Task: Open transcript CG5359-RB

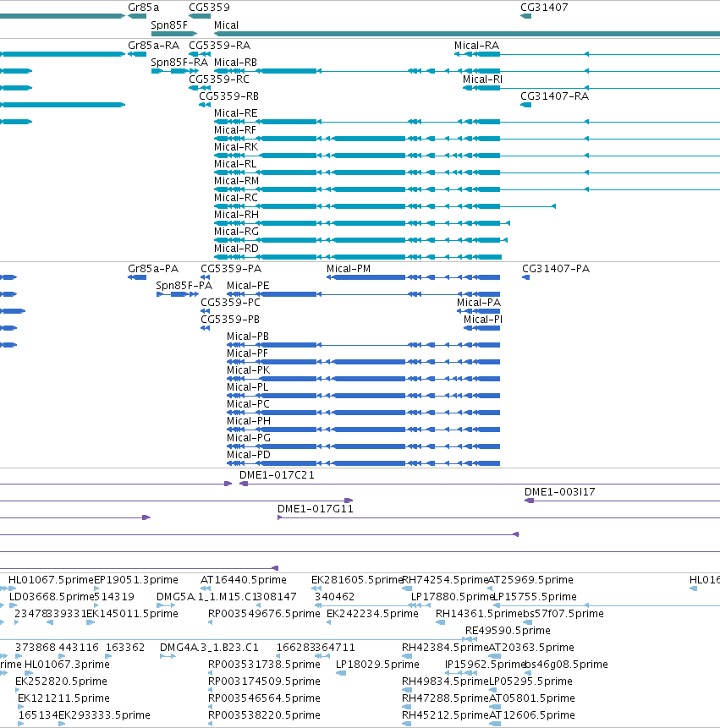Action: (229, 96)
